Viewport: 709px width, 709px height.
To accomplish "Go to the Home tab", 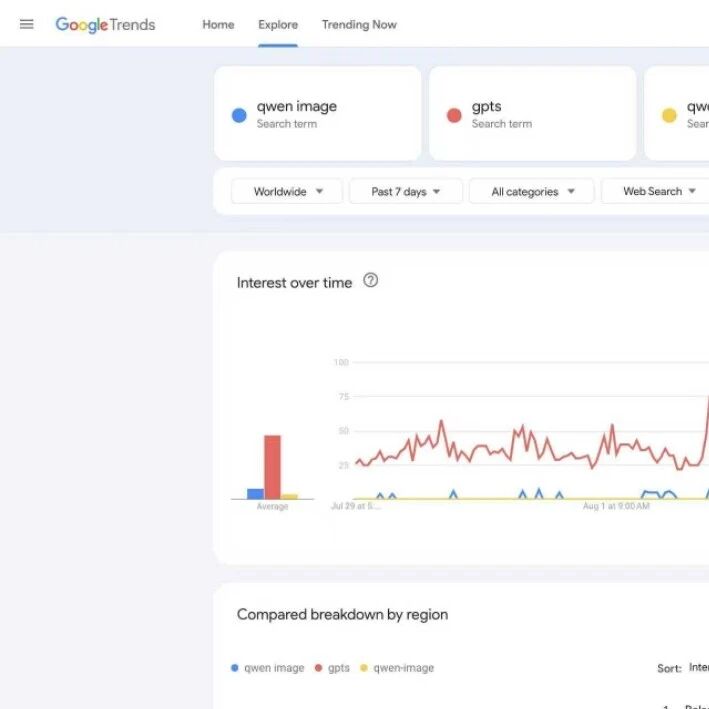I will [x=218, y=24].
